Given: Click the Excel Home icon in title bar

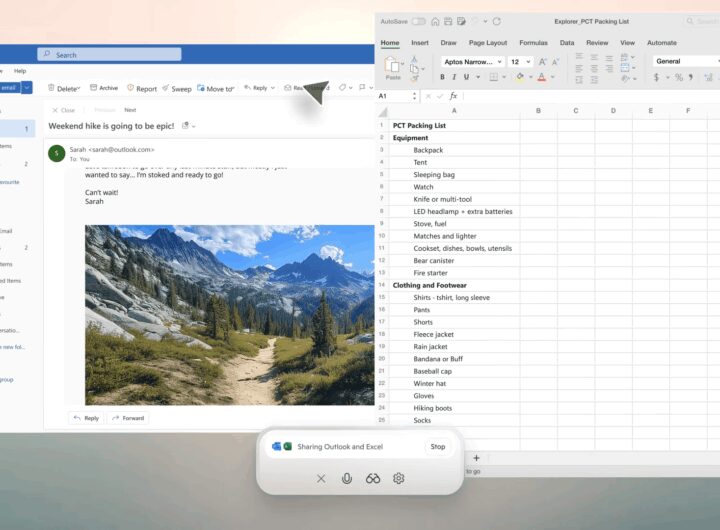Looking at the screenshot, I should (x=436, y=21).
